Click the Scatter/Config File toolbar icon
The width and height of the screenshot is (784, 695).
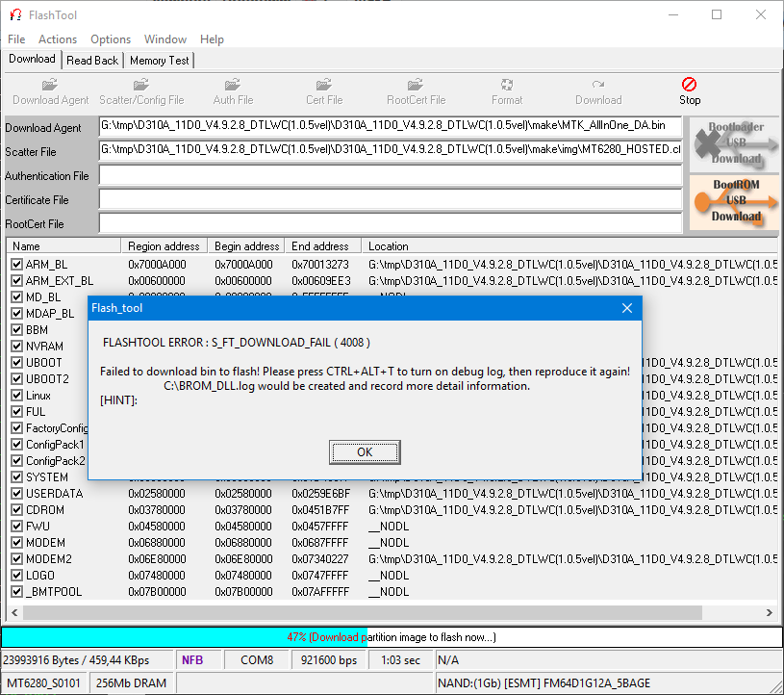coord(141,86)
